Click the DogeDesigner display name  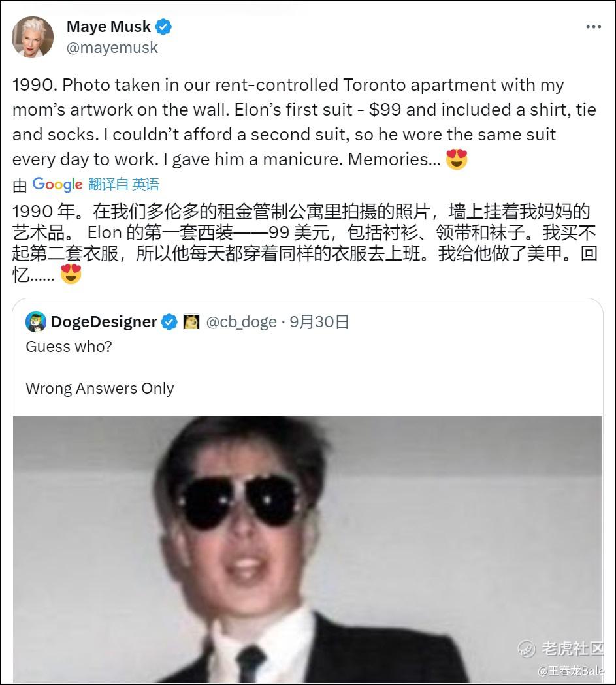[x=104, y=322]
